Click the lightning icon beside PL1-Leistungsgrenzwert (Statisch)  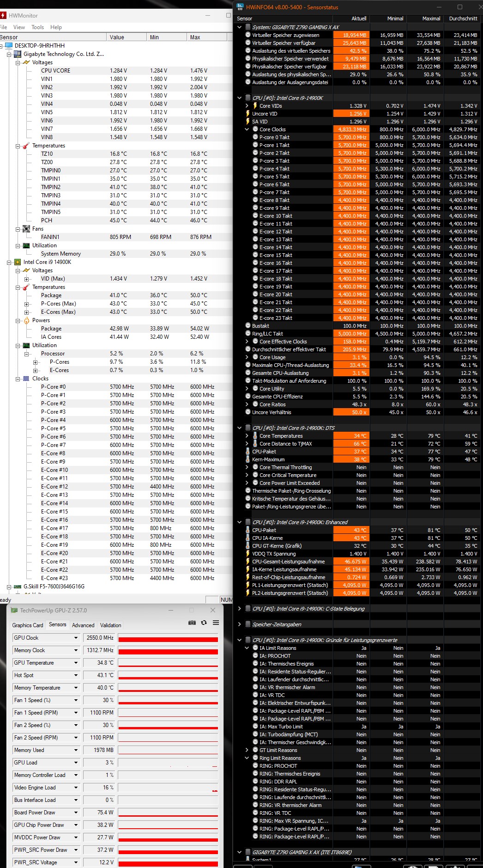pyautogui.click(x=248, y=585)
